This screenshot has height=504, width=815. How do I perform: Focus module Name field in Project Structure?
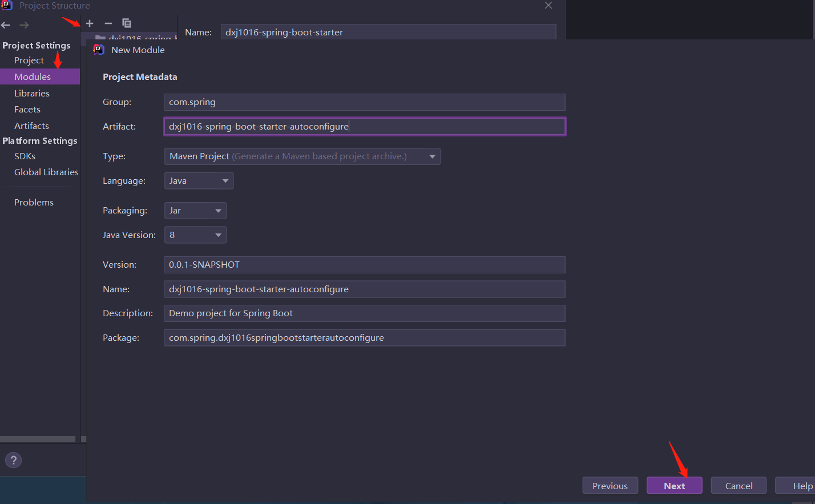388,32
